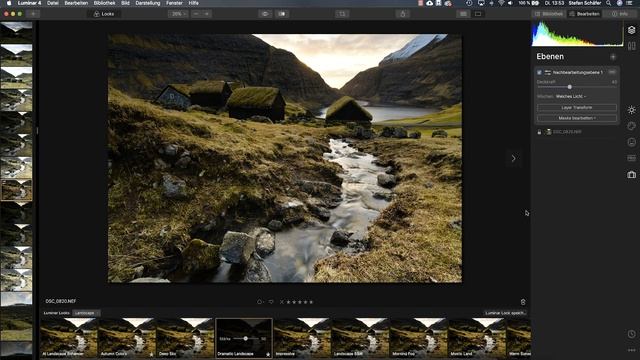Open the Bibliothek menu in menu bar
Image resolution: width=640 pixels, height=360 pixels.
pyautogui.click(x=104, y=3)
